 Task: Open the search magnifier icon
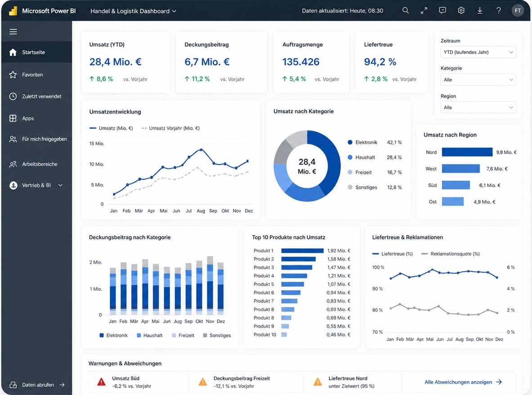pyautogui.click(x=406, y=10)
